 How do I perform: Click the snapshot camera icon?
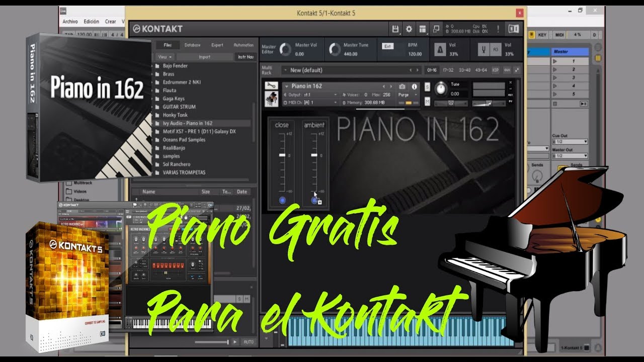pyautogui.click(x=402, y=86)
